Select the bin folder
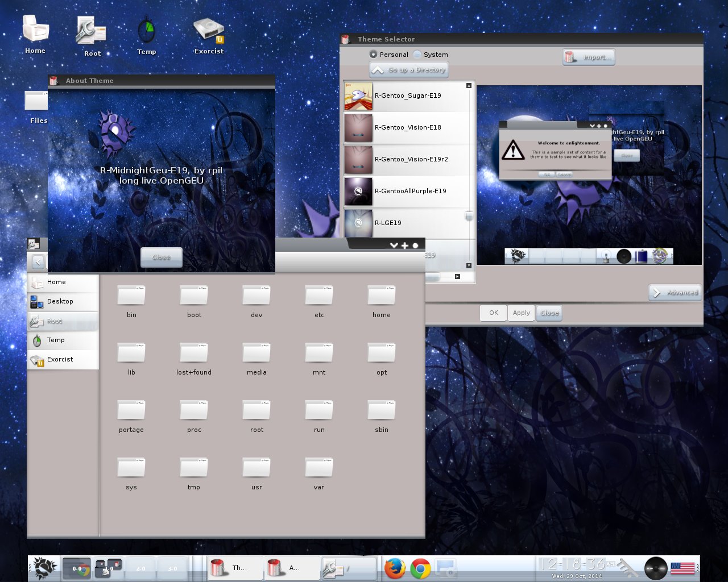The image size is (728, 582). [x=131, y=301]
